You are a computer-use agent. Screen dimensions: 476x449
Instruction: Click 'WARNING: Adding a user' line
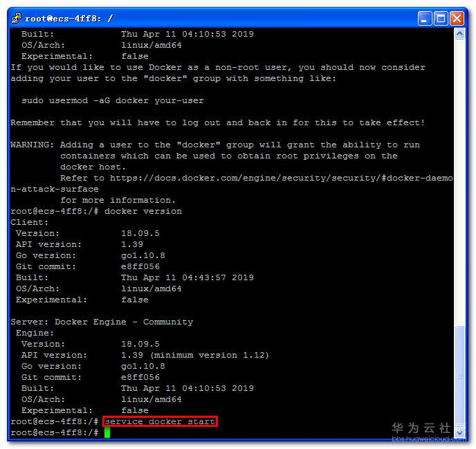point(215,145)
